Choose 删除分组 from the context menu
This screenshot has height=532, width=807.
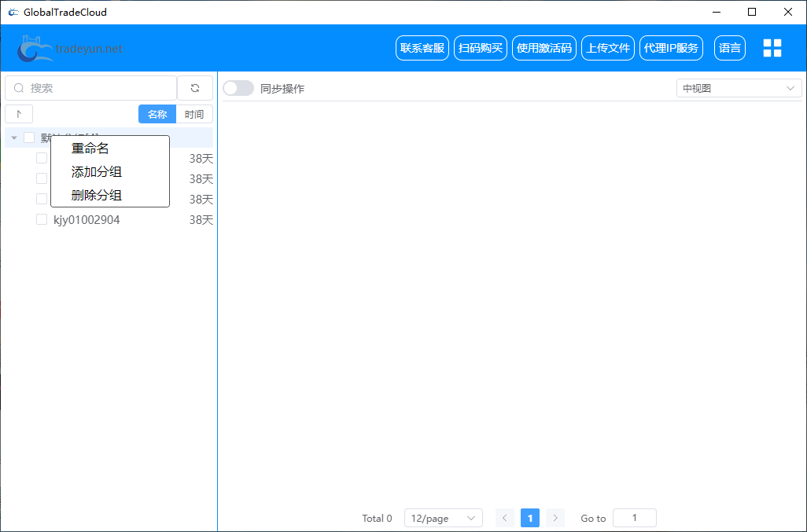(x=97, y=195)
